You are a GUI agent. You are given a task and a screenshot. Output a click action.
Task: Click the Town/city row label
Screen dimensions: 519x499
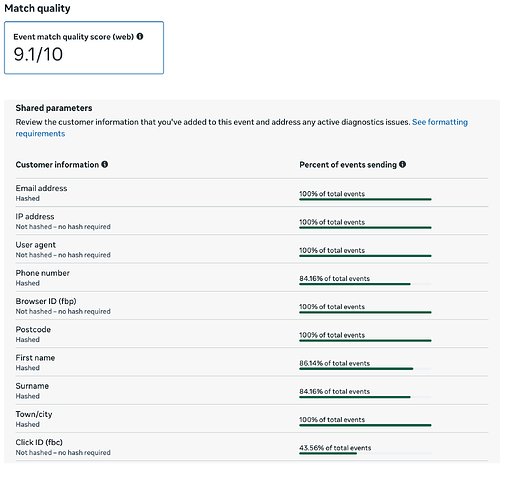pyautogui.click(x=34, y=414)
